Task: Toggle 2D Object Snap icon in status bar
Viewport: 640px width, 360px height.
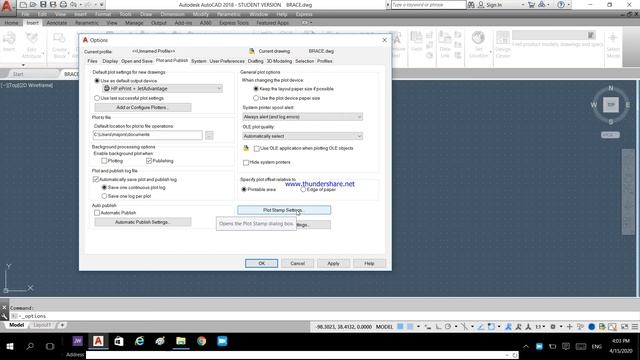Action: (x=491, y=327)
